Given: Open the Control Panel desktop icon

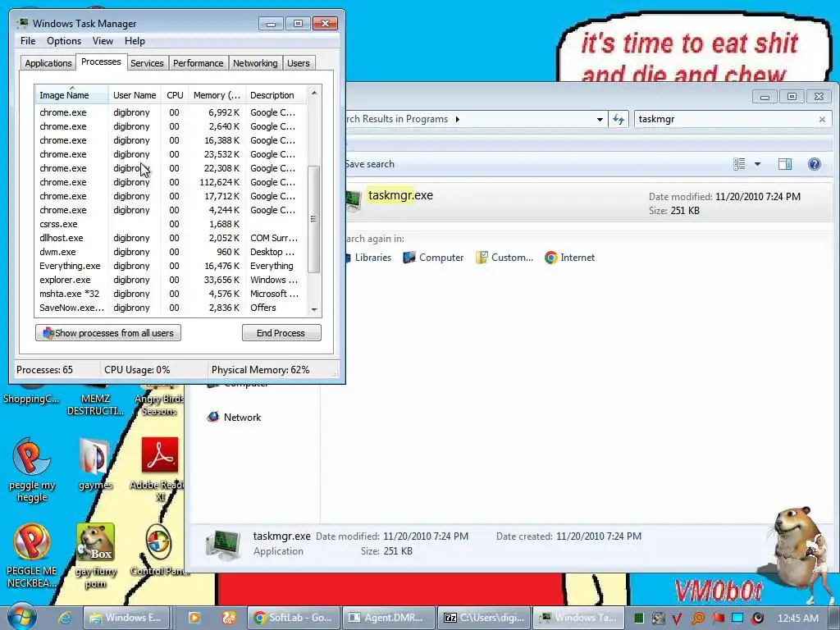Looking at the screenshot, I should pyautogui.click(x=159, y=550).
